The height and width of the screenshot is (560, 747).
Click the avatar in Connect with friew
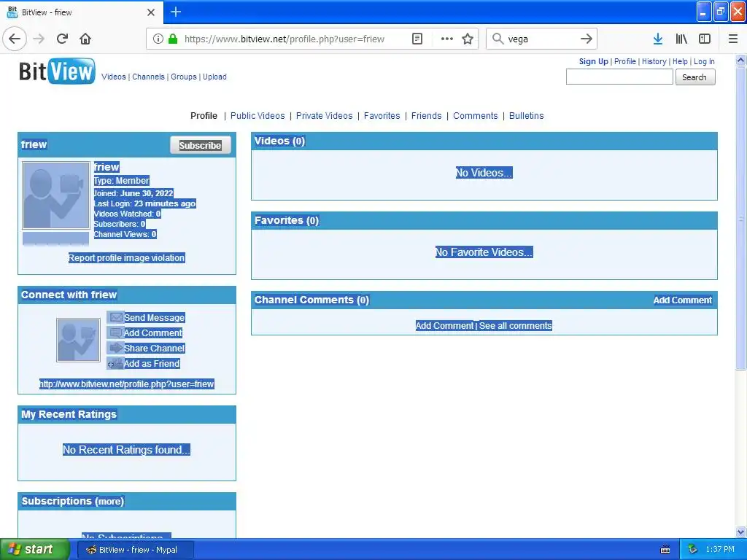pos(78,340)
